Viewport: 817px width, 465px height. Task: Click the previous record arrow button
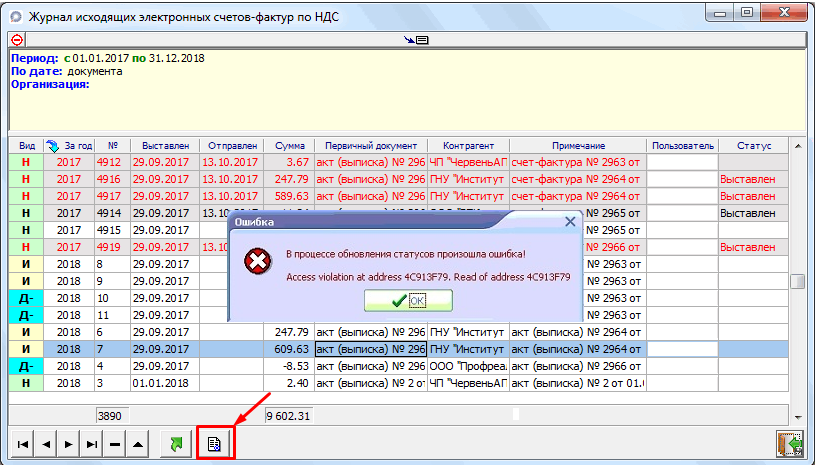(45, 443)
